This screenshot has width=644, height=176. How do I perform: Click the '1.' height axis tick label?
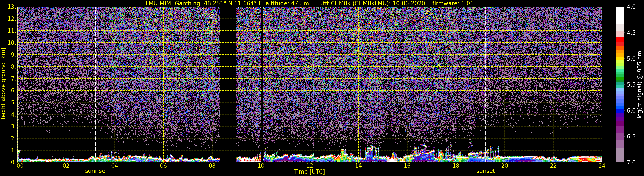click(13, 151)
